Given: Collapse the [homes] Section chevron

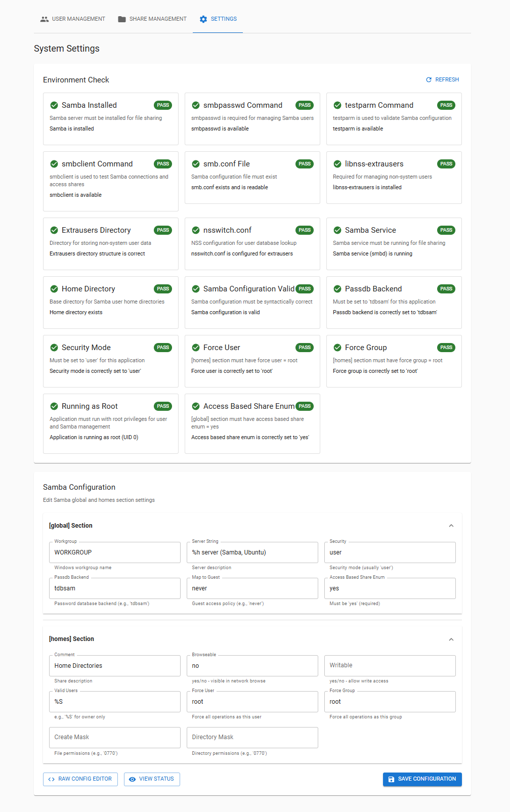Looking at the screenshot, I should click(451, 639).
